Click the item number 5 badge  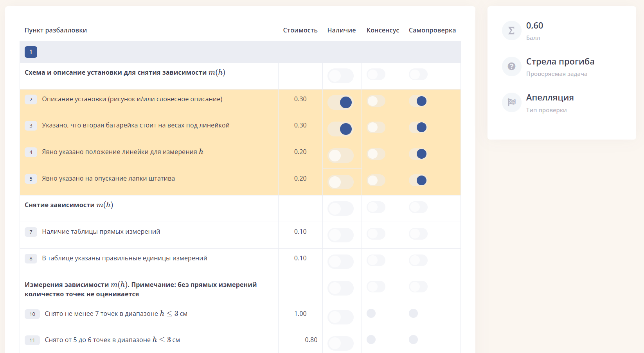tap(31, 179)
